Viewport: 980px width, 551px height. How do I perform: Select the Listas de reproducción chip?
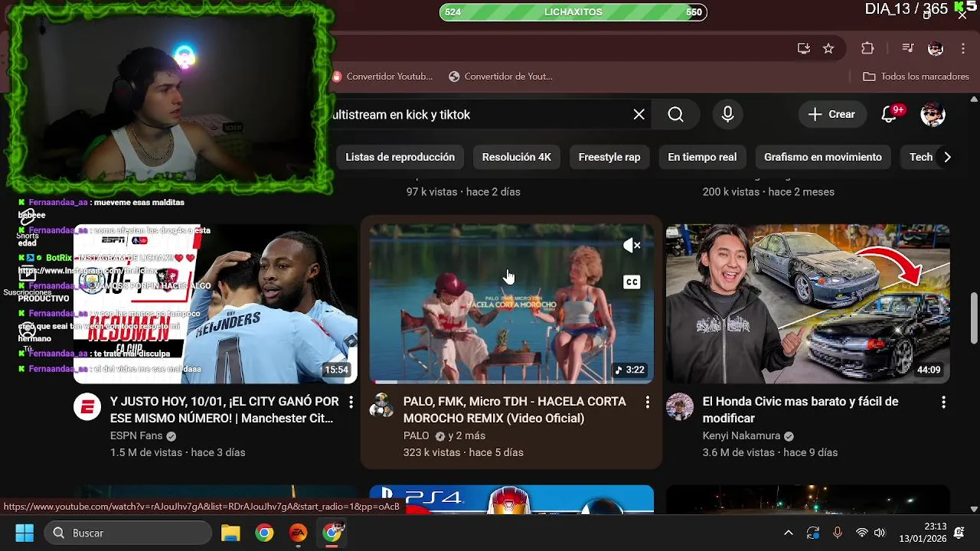click(x=400, y=157)
